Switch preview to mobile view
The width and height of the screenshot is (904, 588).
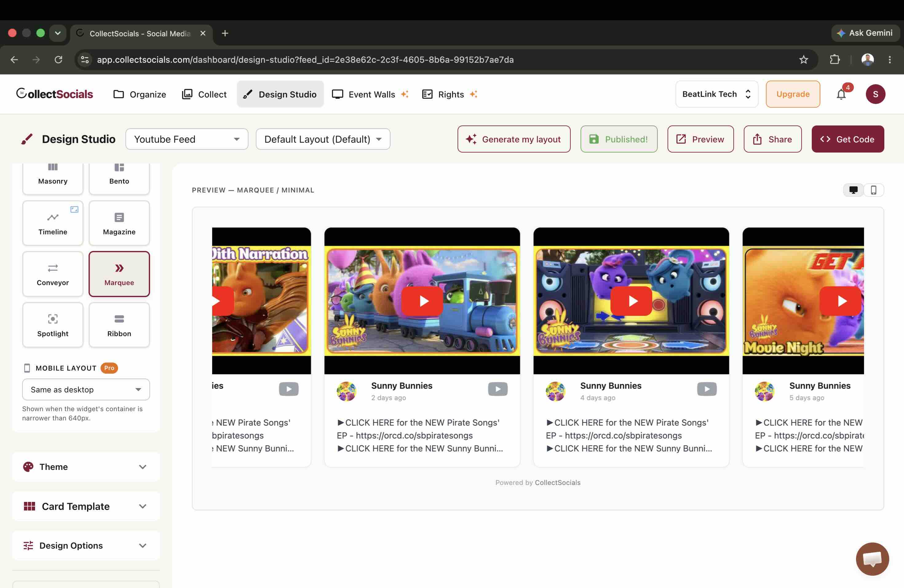pos(874,190)
